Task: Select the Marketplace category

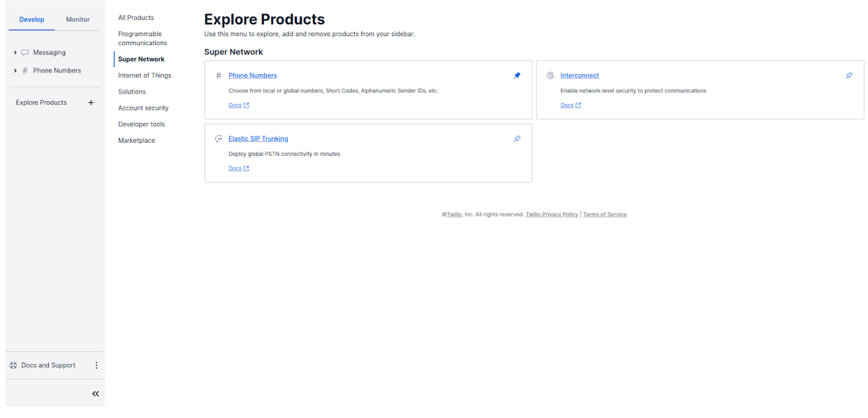Action: (136, 141)
